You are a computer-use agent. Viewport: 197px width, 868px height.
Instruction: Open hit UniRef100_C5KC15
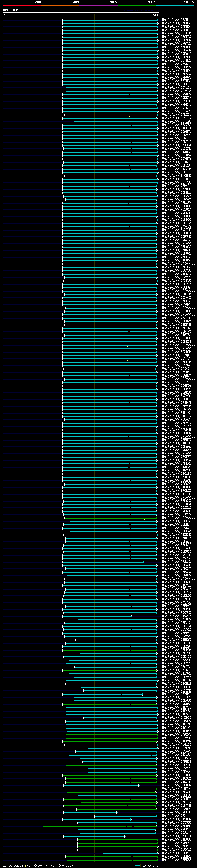(x=177, y=538)
